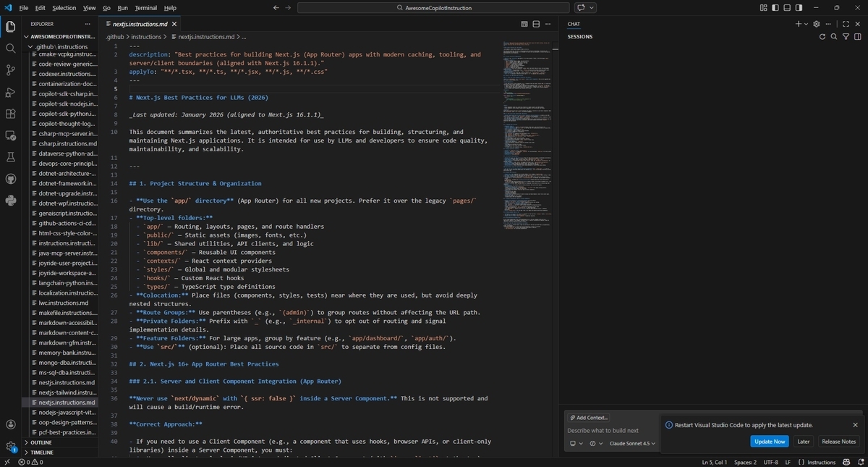Split the editor right
This screenshot has height=467, width=868.
(x=537, y=24)
